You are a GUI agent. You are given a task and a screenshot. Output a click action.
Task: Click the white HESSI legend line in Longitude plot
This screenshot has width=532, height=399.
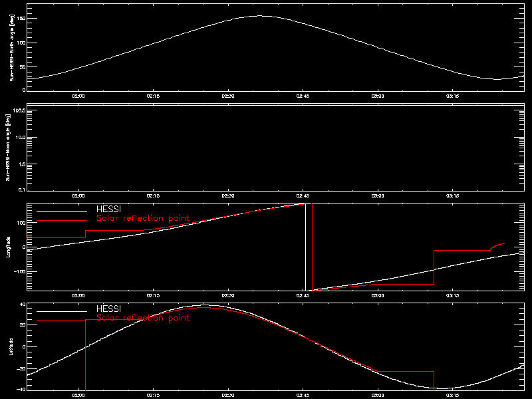[62, 212]
